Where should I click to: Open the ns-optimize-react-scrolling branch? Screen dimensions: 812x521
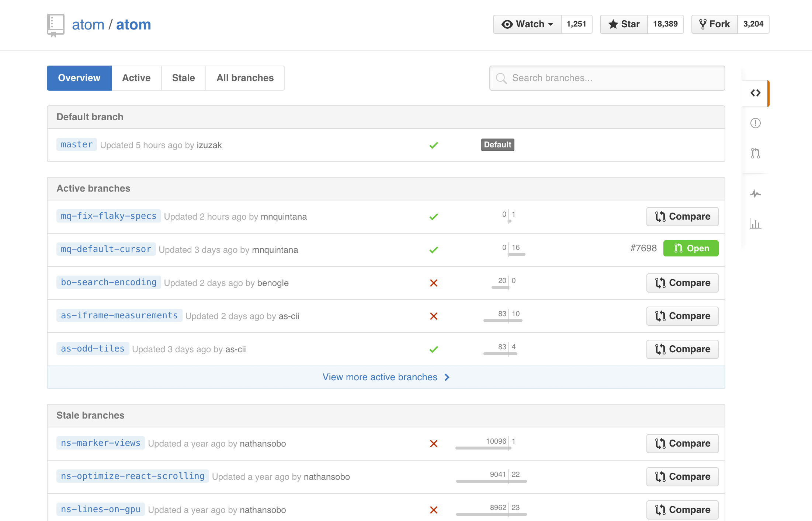(x=133, y=476)
